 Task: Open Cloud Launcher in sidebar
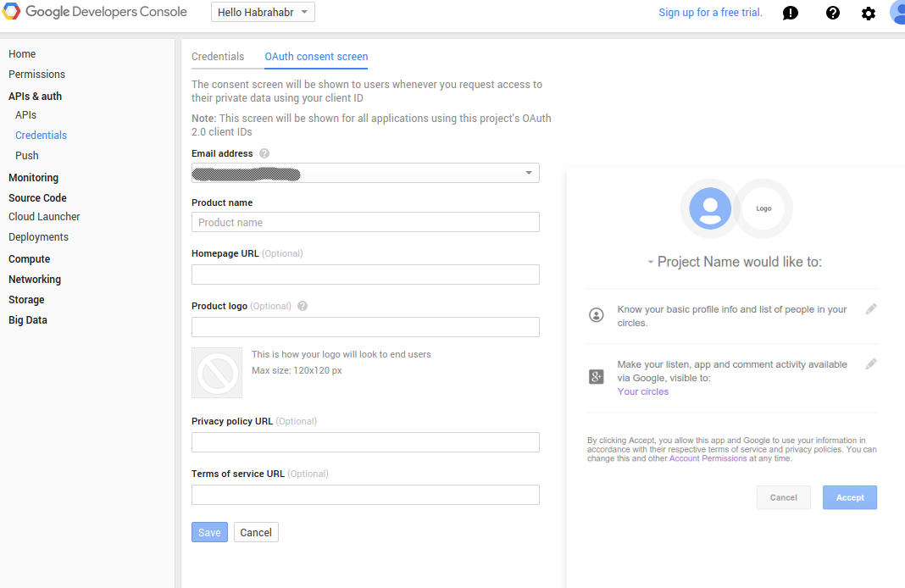tap(44, 217)
